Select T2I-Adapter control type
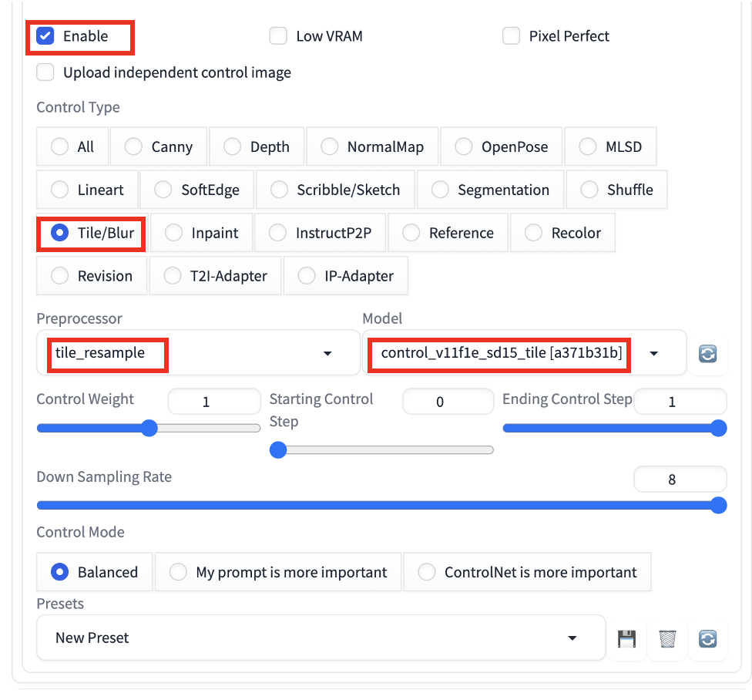The height and width of the screenshot is (700, 752). [215, 276]
